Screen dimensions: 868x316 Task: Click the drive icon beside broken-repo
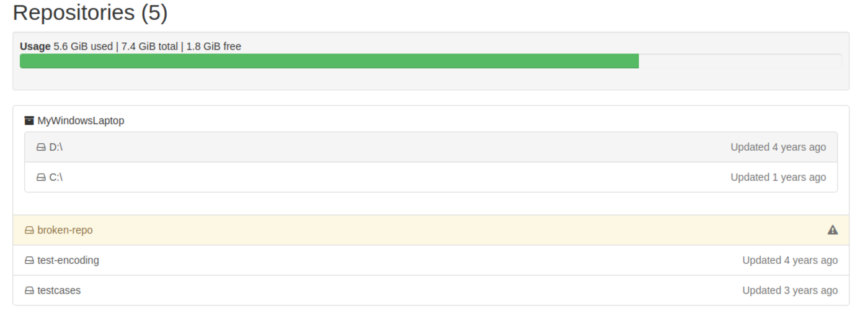(29, 230)
